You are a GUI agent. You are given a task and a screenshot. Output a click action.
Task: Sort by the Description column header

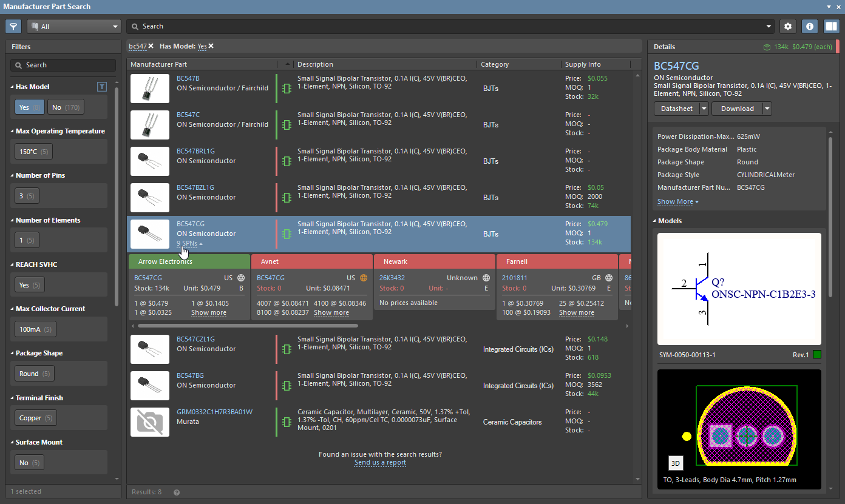[x=316, y=64]
